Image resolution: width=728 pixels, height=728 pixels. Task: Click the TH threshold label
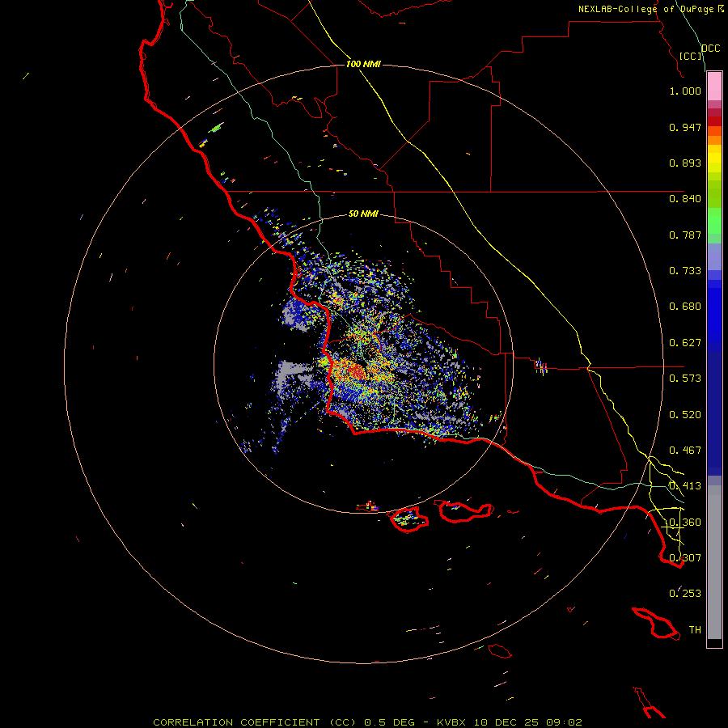(x=695, y=630)
